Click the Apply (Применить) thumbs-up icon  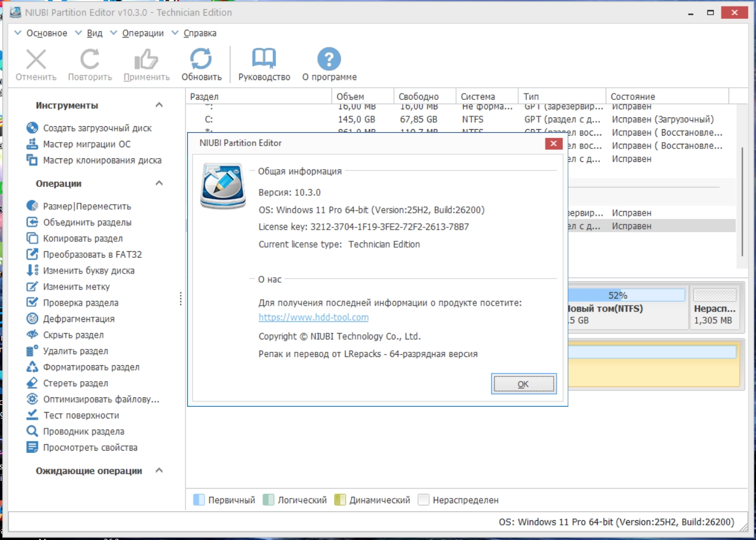146,59
